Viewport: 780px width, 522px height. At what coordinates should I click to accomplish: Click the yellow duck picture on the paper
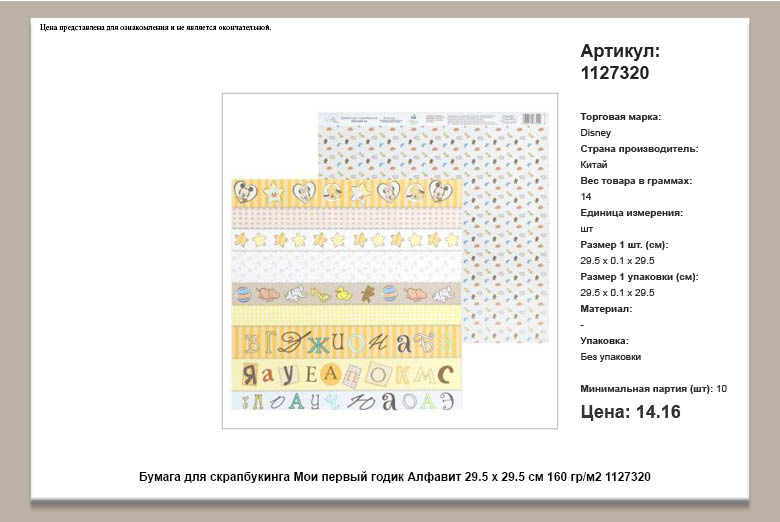pyautogui.click(x=343, y=293)
